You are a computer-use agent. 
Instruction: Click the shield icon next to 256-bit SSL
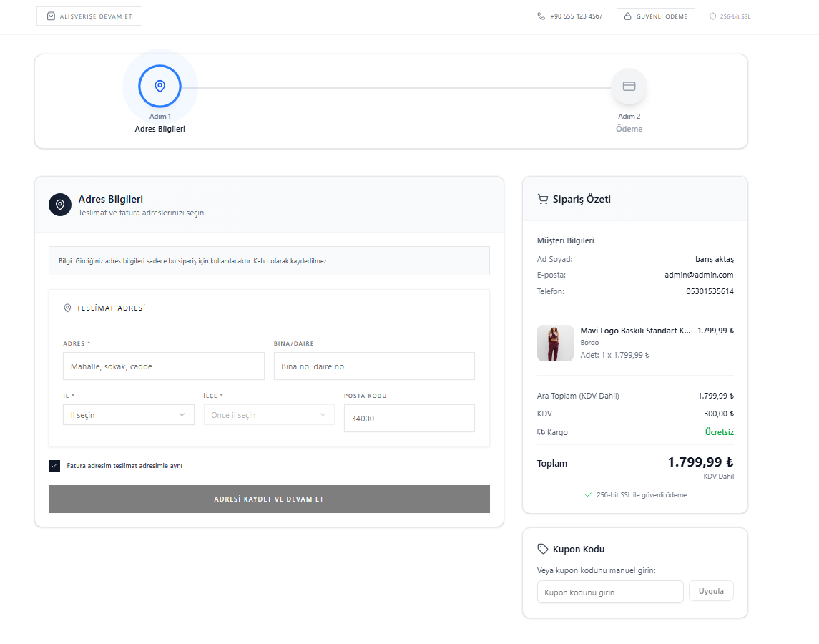712,16
